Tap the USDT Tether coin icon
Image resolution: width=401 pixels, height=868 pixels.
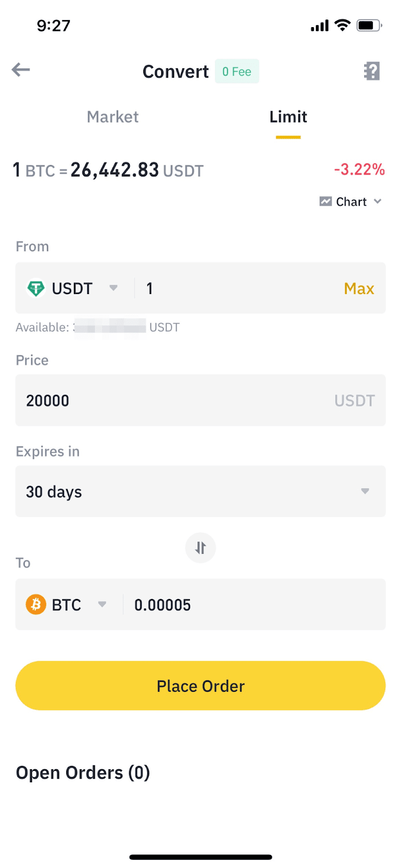(x=36, y=288)
